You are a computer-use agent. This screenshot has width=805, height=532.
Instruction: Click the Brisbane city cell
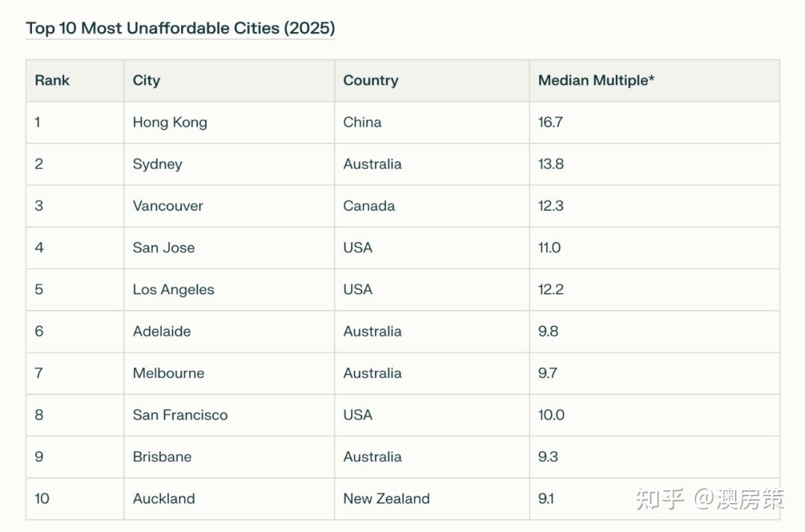coord(162,456)
